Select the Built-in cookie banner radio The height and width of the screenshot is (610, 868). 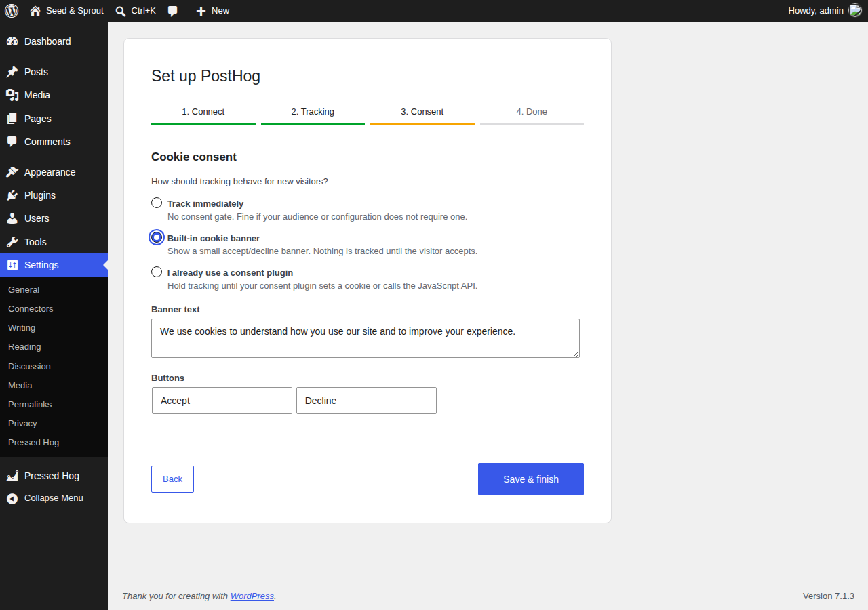(157, 237)
